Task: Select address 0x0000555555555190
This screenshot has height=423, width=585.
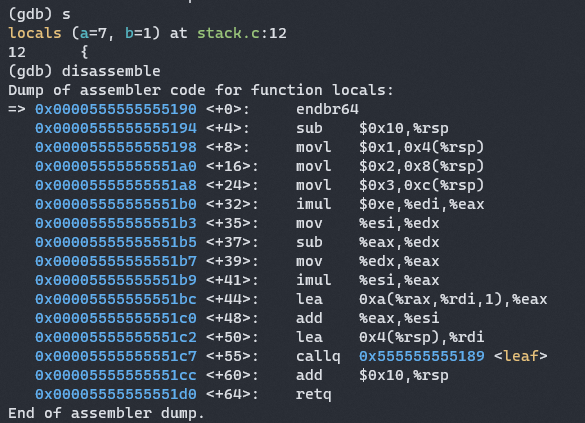Action: 116,109
